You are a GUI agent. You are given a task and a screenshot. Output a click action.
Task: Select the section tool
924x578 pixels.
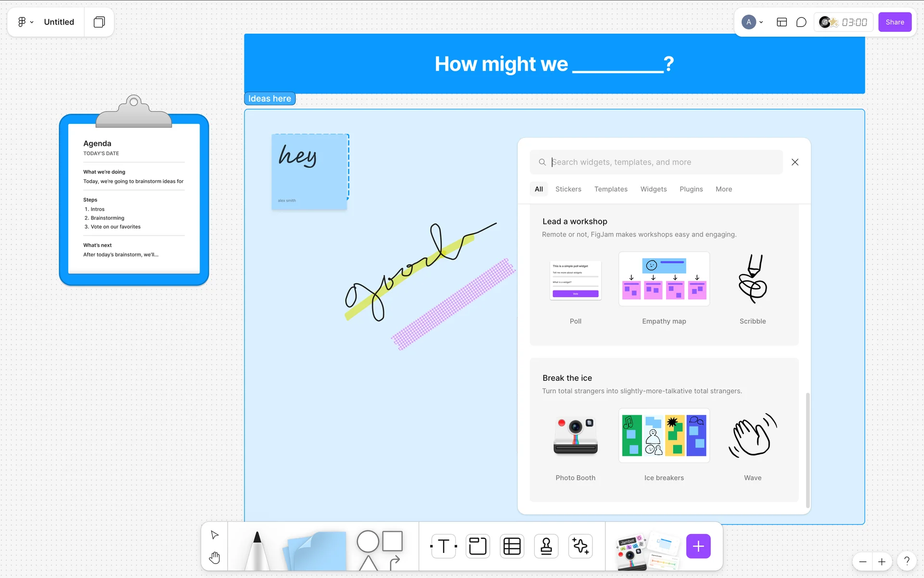[477, 546]
